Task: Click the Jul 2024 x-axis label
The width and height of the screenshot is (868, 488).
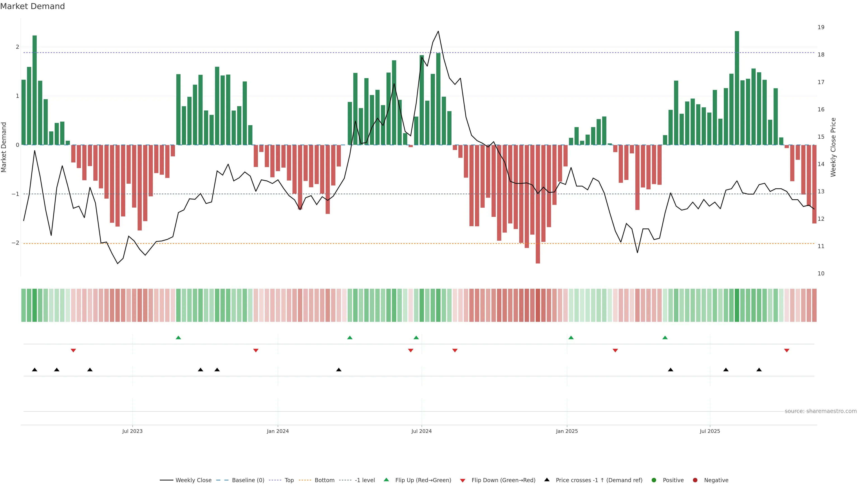Action: click(421, 431)
